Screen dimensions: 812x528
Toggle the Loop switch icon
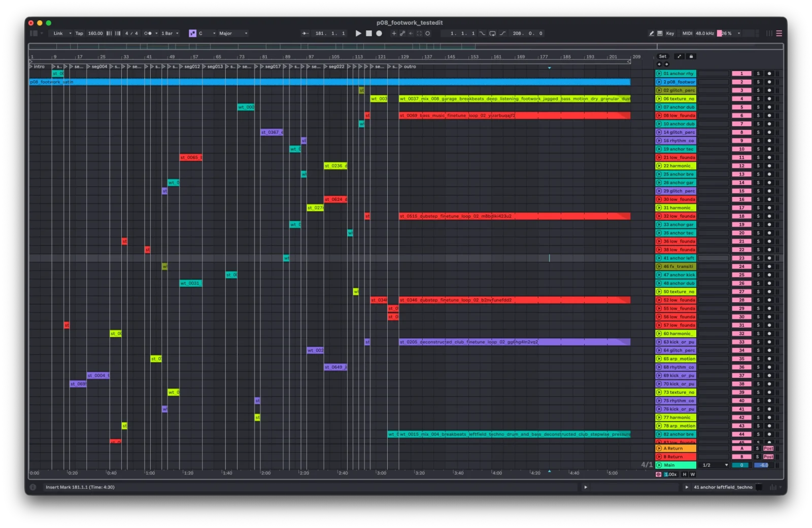click(492, 33)
